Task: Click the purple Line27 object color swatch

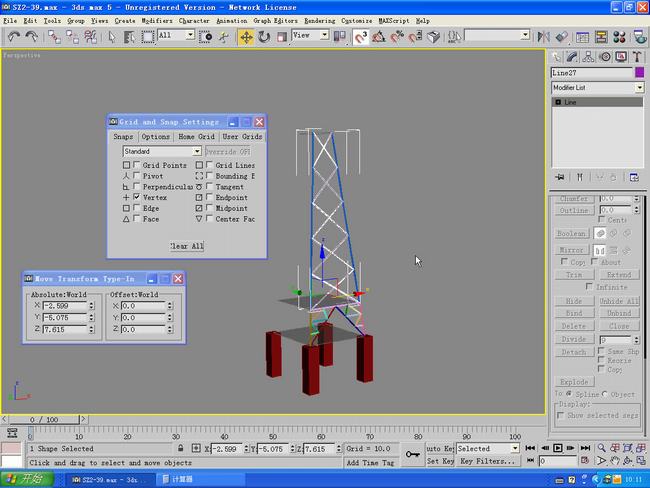Action: pos(640,73)
